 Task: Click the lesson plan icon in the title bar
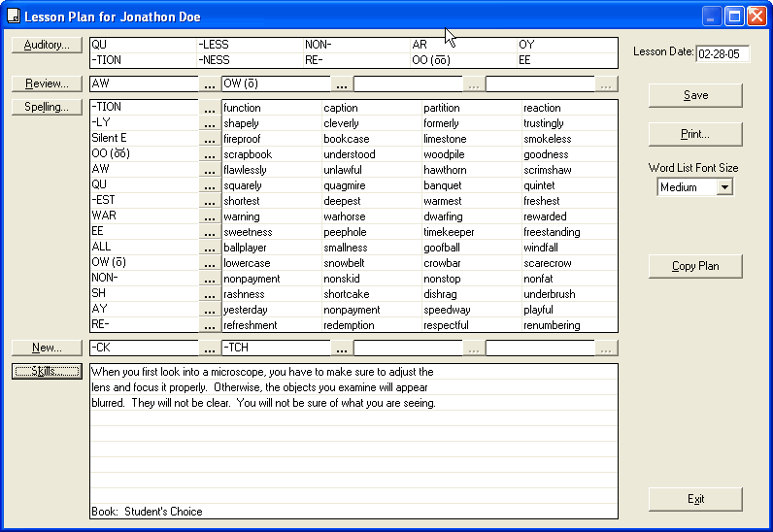tap(13, 17)
